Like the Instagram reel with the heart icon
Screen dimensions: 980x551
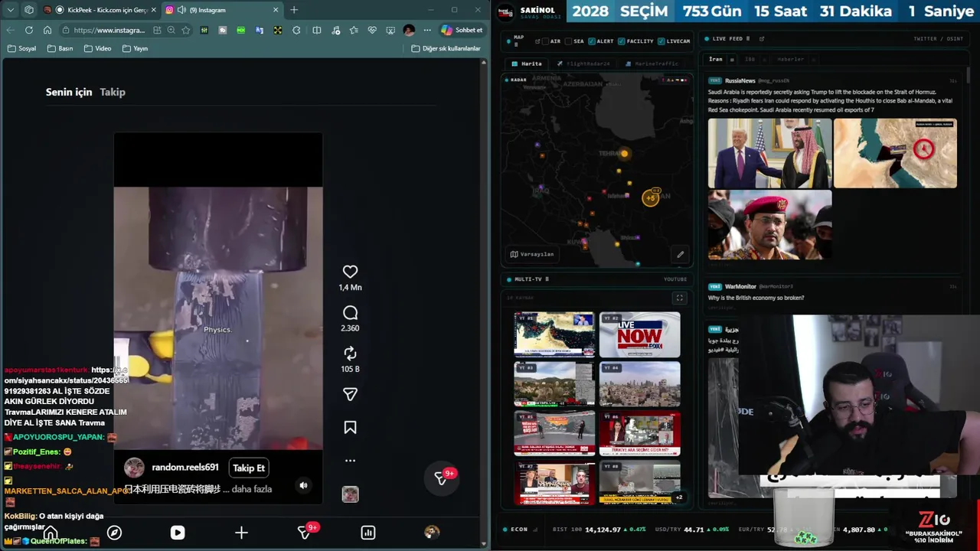click(x=350, y=272)
